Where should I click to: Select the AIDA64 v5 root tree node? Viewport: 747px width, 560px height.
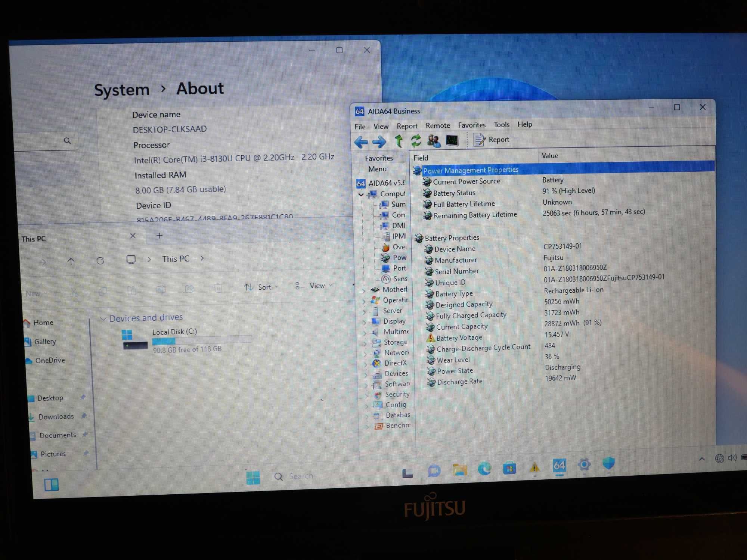[x=381, y=183]
